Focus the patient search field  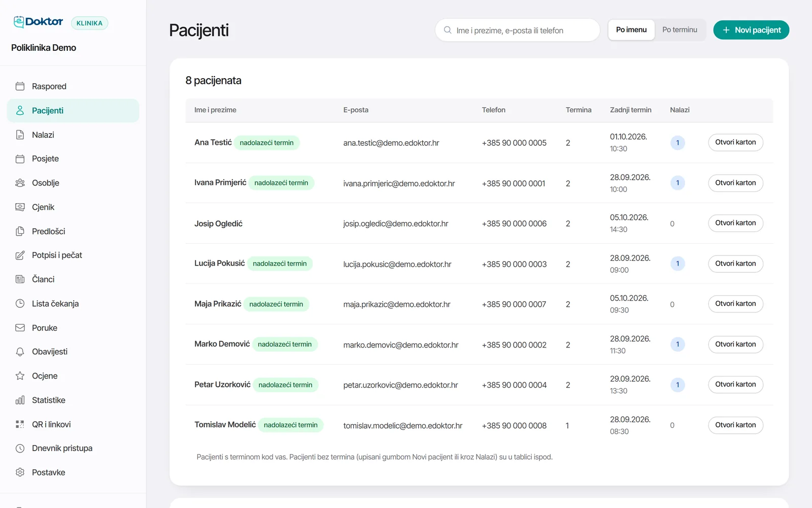(x=518, y=30)
